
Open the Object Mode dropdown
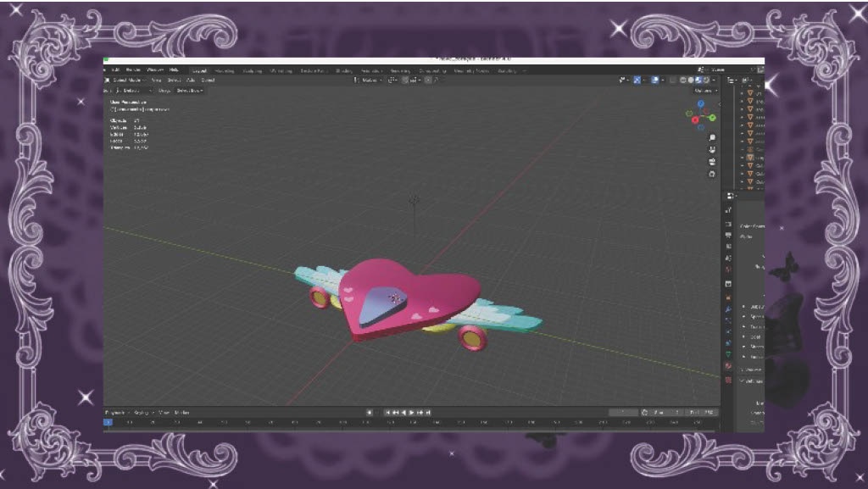tap(130, 81)
